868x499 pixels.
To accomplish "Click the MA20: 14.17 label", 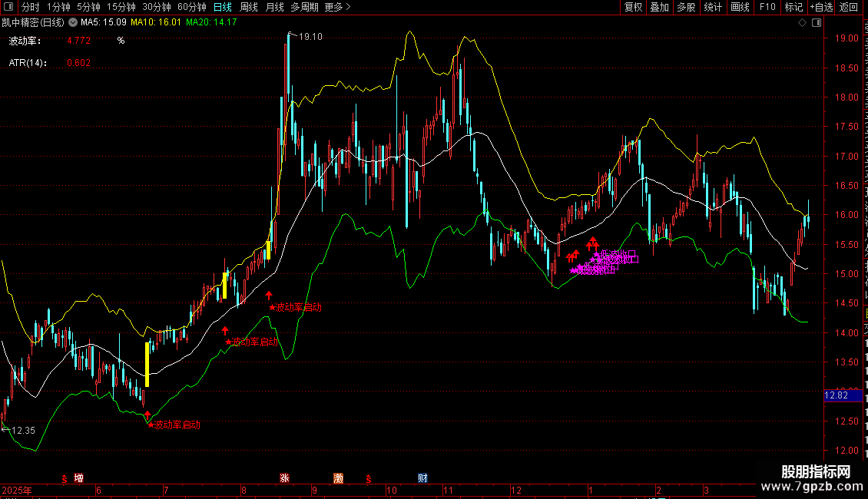I will click(x=211, y=23).
